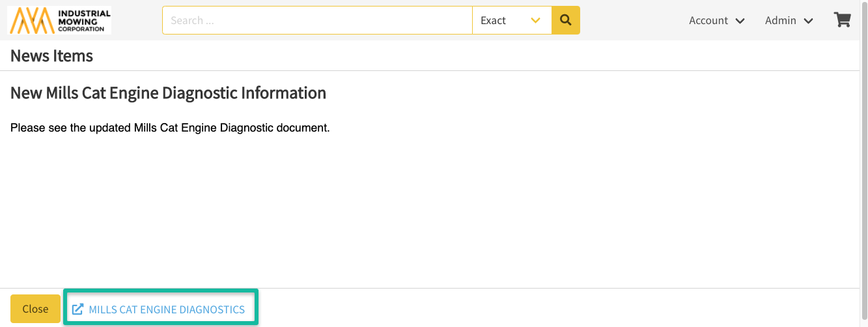
Task: Click the "Please see the updated" body text
Action: pyautogui.click(x=170, y=128)
